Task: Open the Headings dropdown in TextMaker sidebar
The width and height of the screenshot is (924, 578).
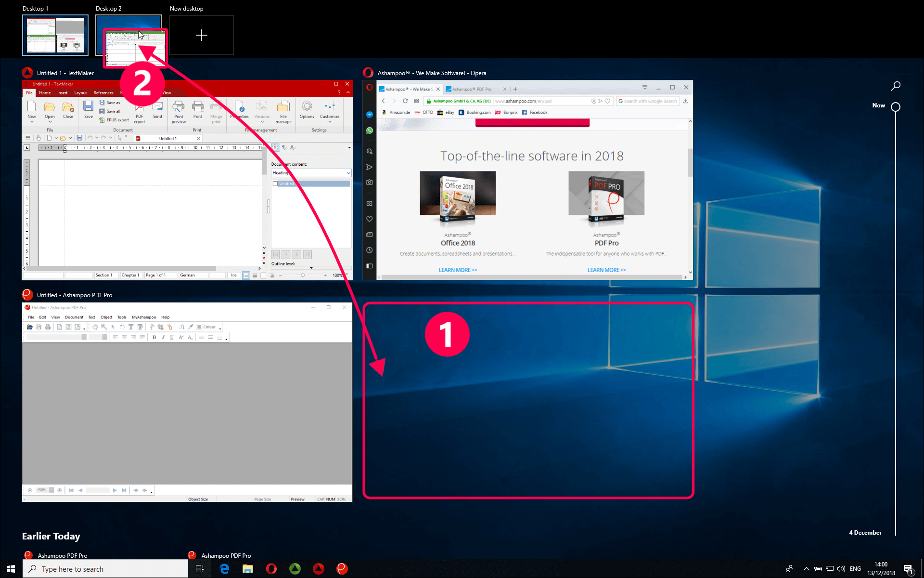Action: [x=311, y=173]
